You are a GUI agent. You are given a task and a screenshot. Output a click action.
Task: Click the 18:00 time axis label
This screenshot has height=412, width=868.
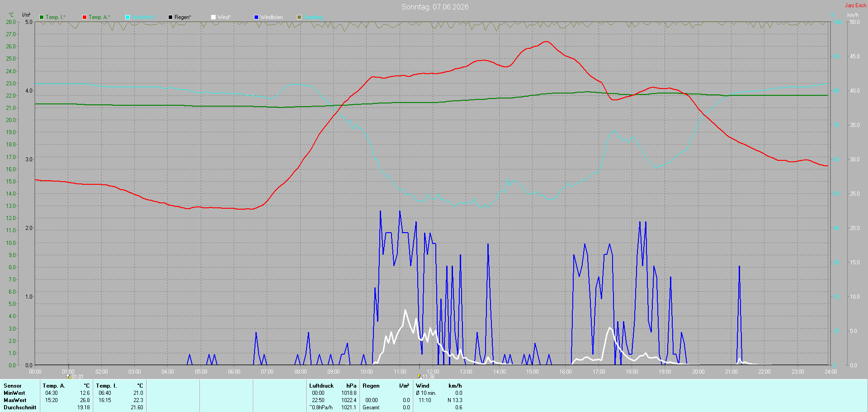tap(632, 372)
